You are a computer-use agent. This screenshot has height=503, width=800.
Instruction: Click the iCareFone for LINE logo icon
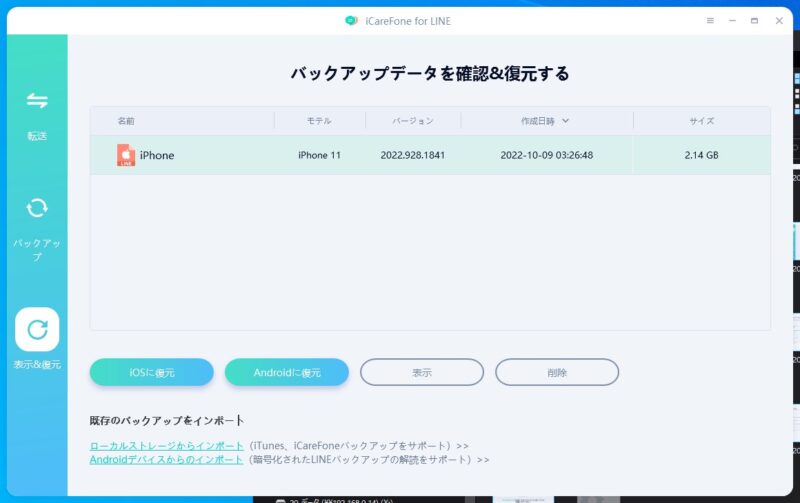click(352, 21)
